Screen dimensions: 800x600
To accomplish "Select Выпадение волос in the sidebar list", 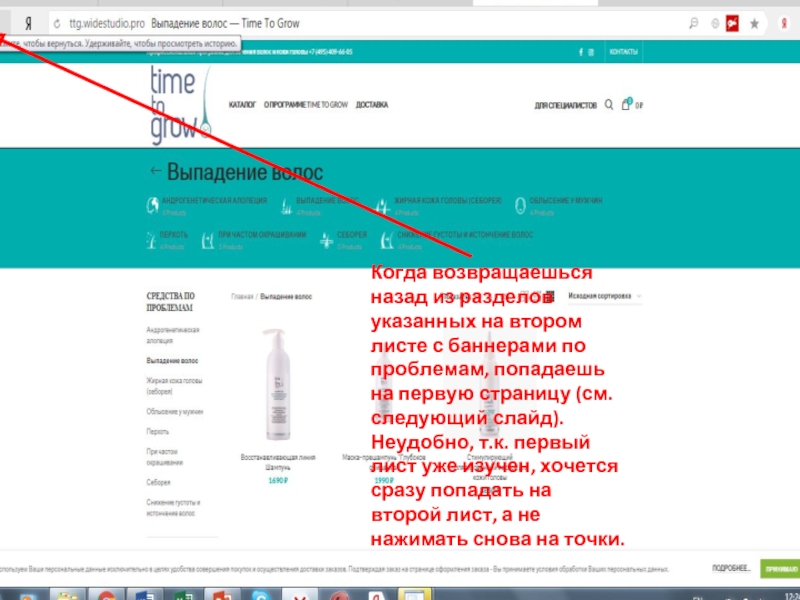I will pos(172,361).
